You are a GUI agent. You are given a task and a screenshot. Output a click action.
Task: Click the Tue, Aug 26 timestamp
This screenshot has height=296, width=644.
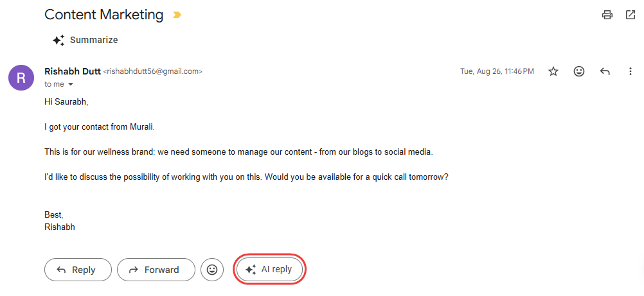(x=497, y=72)
